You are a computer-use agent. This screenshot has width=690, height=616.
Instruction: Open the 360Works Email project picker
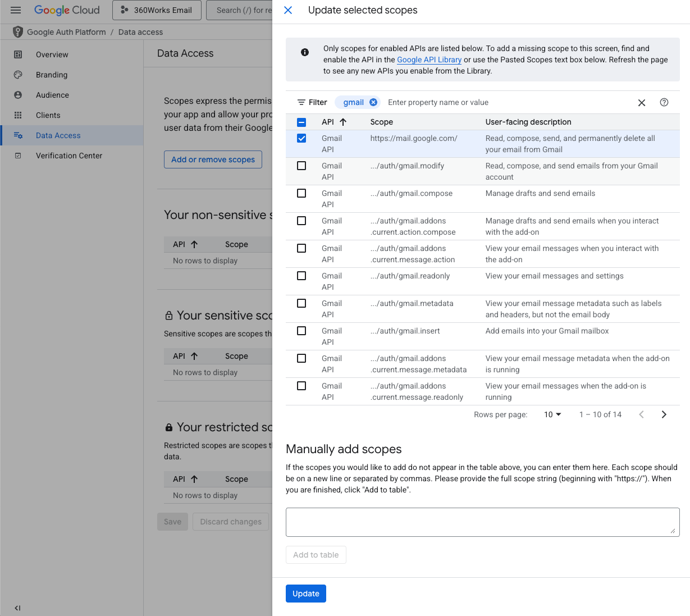pyautogui.click(x=157, y=10)
